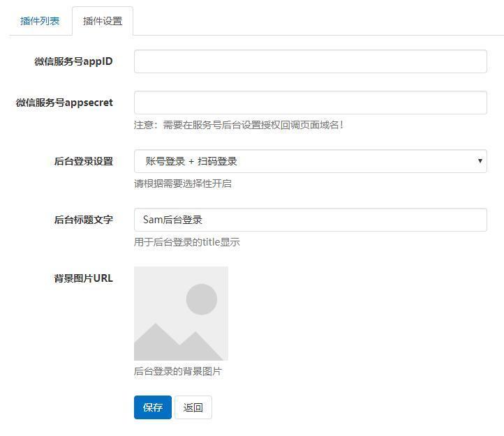
Task: Select the caption 后台登录的背景图片
Action: (x=178, y=371)
